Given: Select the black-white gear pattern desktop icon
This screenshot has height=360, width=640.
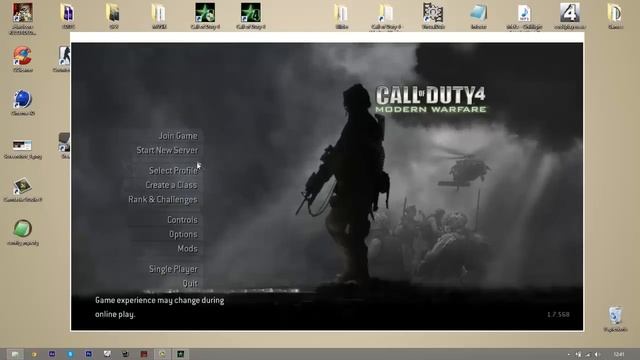Looking at the screenshot, I should pos(433,16).
